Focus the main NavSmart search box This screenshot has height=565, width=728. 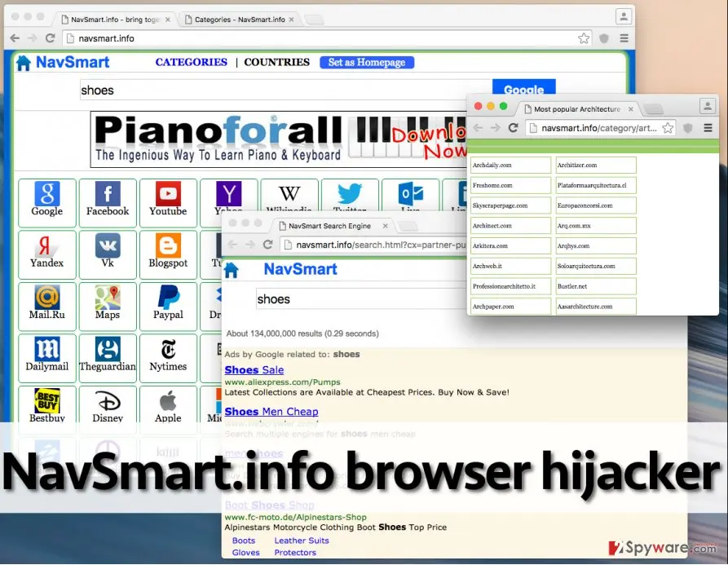[x=285, y=90]
